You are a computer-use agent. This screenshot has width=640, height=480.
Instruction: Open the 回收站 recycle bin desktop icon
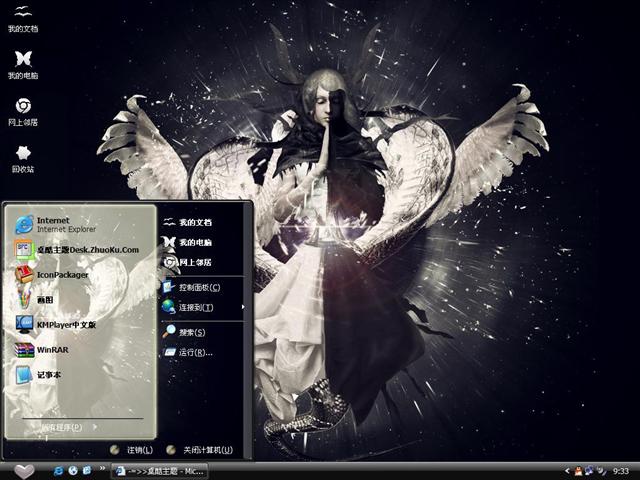(23, 159)
